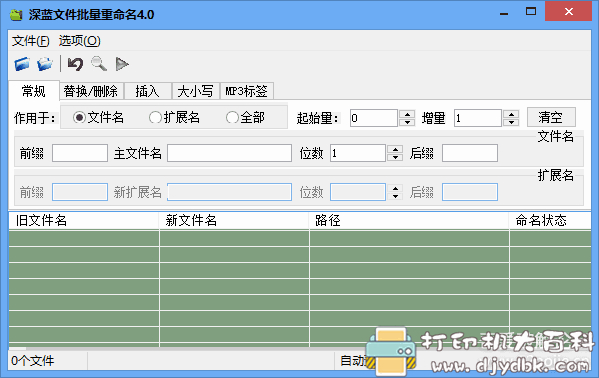This screenshot has width=599, height=378.
Task: Increase file name 位数 with up arrow
Action: (395, 149)
